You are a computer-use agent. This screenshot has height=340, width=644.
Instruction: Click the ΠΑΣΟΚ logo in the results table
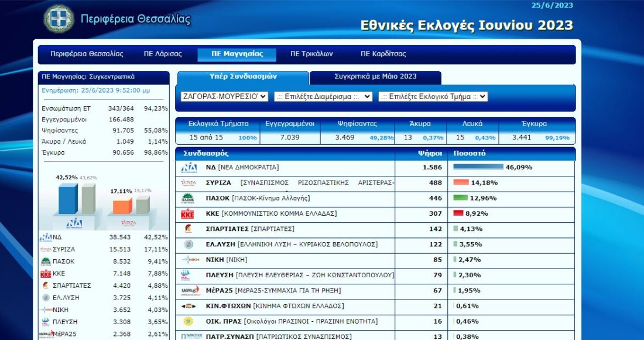click(188, 198)
